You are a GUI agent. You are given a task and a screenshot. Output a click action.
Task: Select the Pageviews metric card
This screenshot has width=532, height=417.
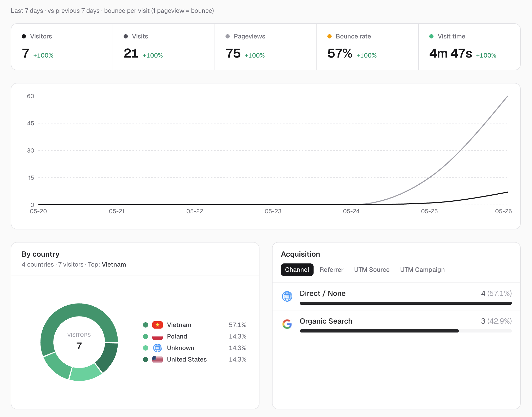[x=266, y=47]
